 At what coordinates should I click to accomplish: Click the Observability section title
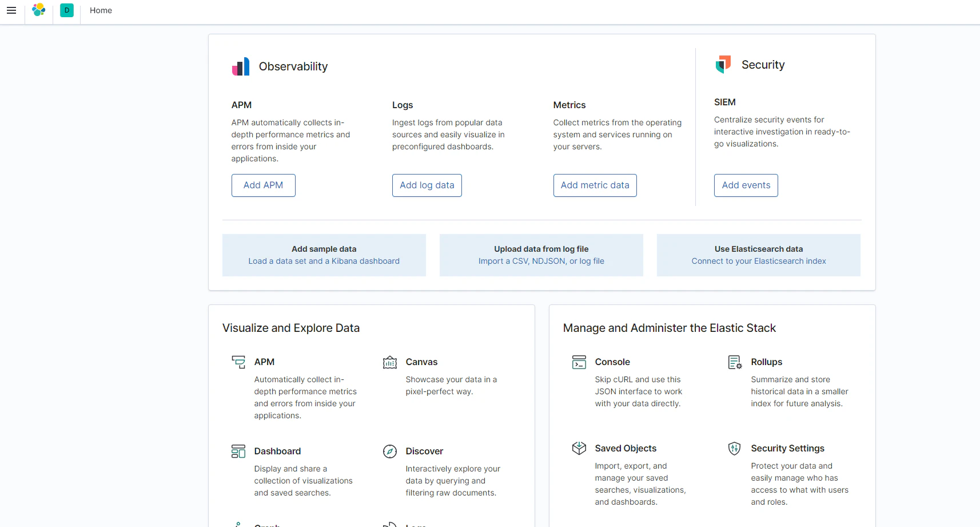[293, 66]
